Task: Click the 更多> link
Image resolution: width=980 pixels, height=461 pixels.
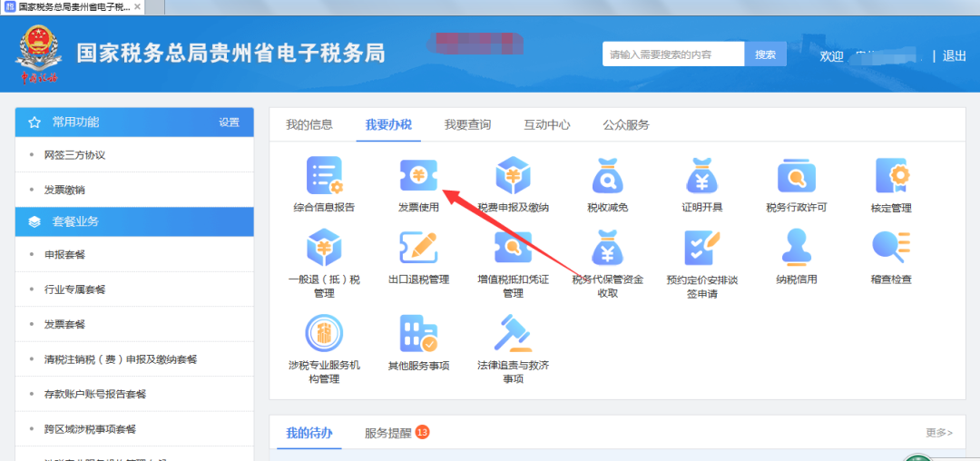Action: tap(939, 432)
